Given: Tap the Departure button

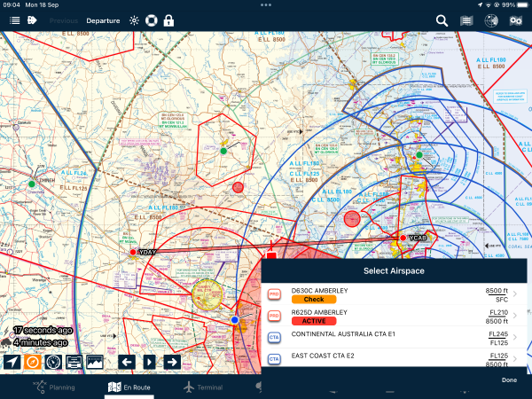Looking at the screenshot, I should click(x=104, y=20).
